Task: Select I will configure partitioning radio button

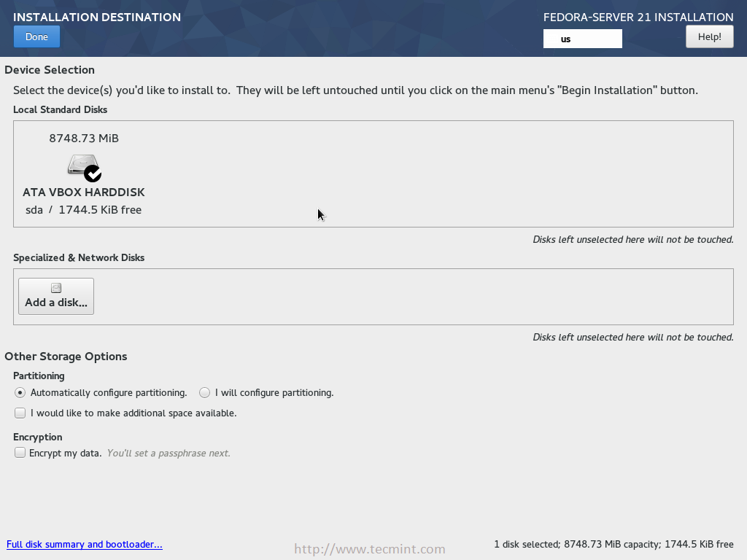Action: coord(204,392)
